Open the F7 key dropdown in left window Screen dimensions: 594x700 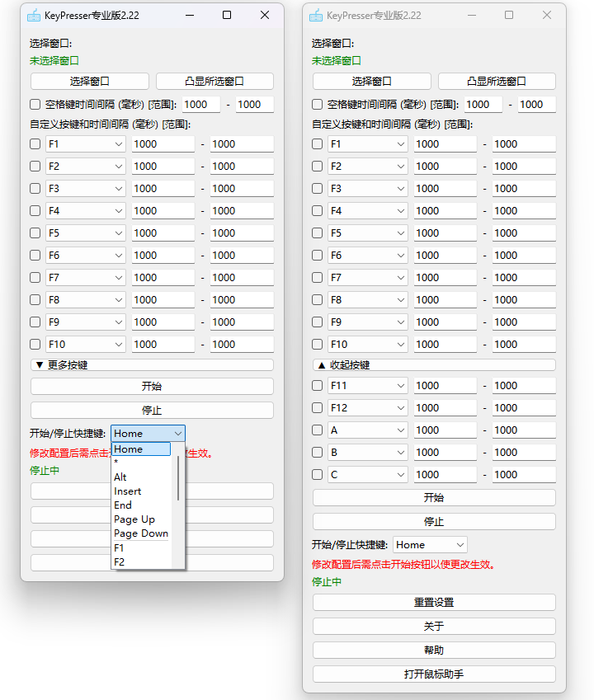click(85, 278)
